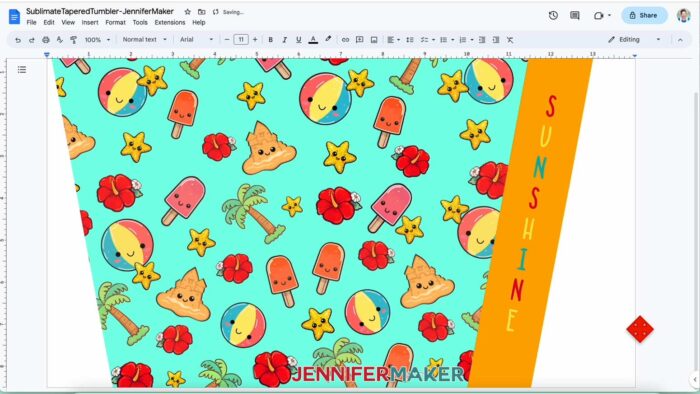Open the File menu
The width and height of the screenshot is (700, 394).
pyautogui.click(x=31, y=22)
